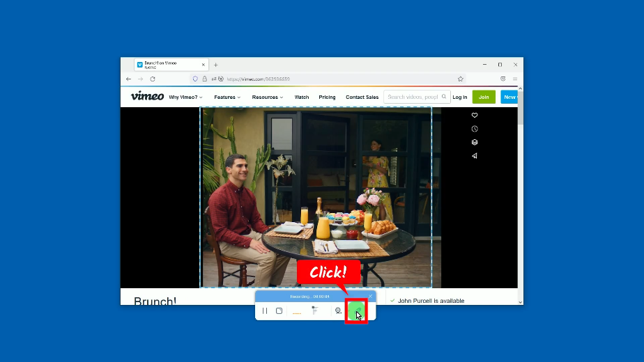The height and width of the screenshot is (362, 644).
Task: Expand the Resources dropdown menu
Action: (x=268, y=97)
